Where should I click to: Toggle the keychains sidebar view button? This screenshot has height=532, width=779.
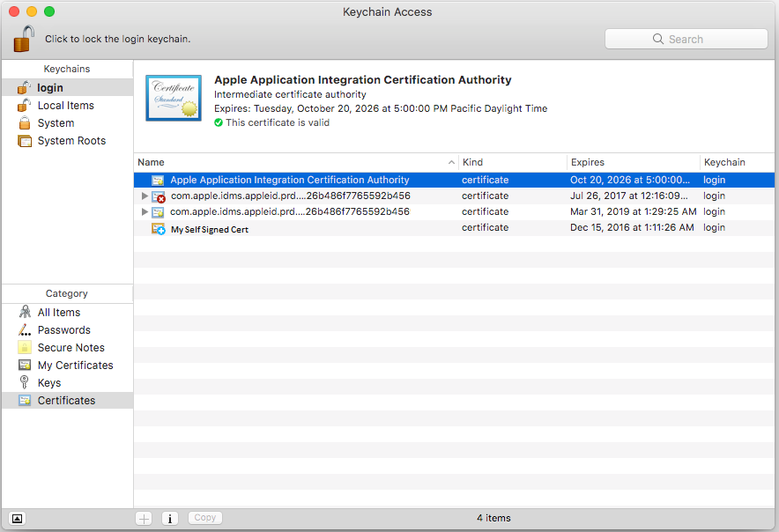point(18,518)
